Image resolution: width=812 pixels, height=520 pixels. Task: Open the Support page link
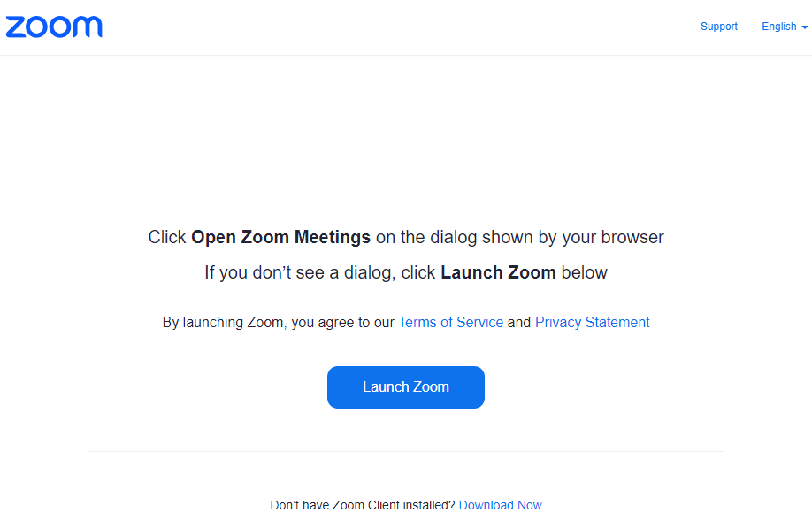pos(718,27)
